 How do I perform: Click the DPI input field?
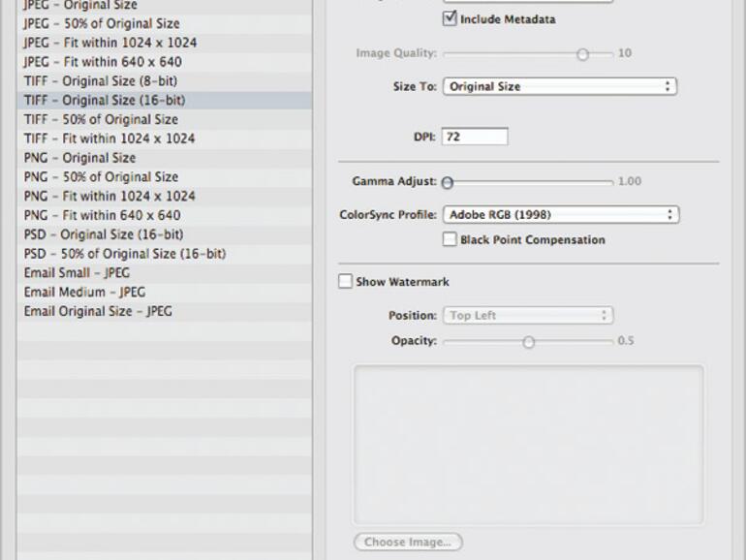click(x=475, y=137)
